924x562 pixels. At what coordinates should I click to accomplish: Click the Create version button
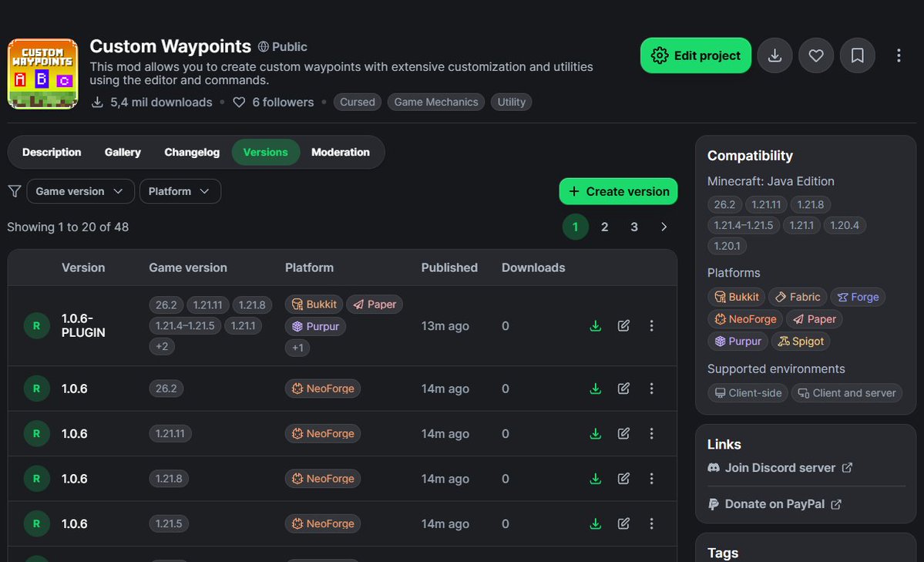[x=618, y=191]
